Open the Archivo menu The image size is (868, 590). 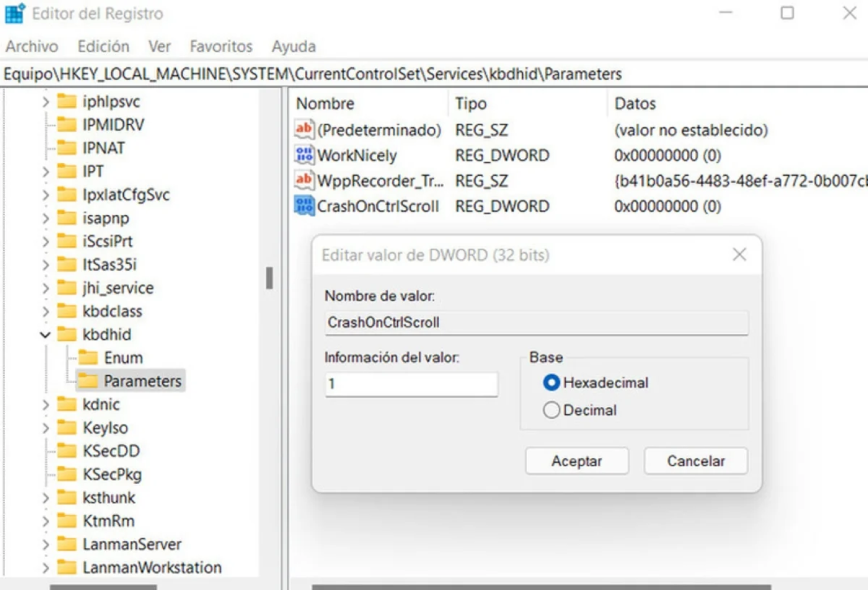point(32,46)
